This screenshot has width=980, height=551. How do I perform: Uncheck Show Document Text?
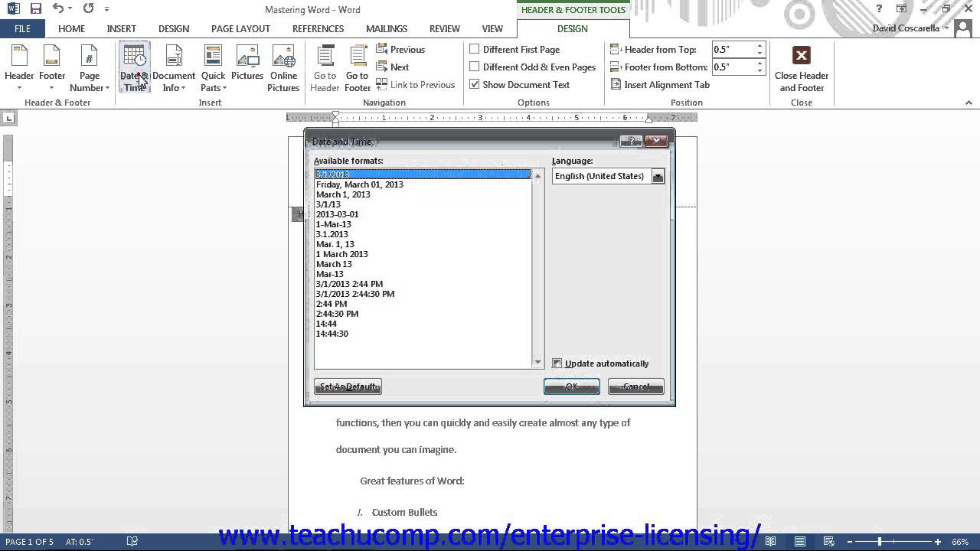point(475,84)
